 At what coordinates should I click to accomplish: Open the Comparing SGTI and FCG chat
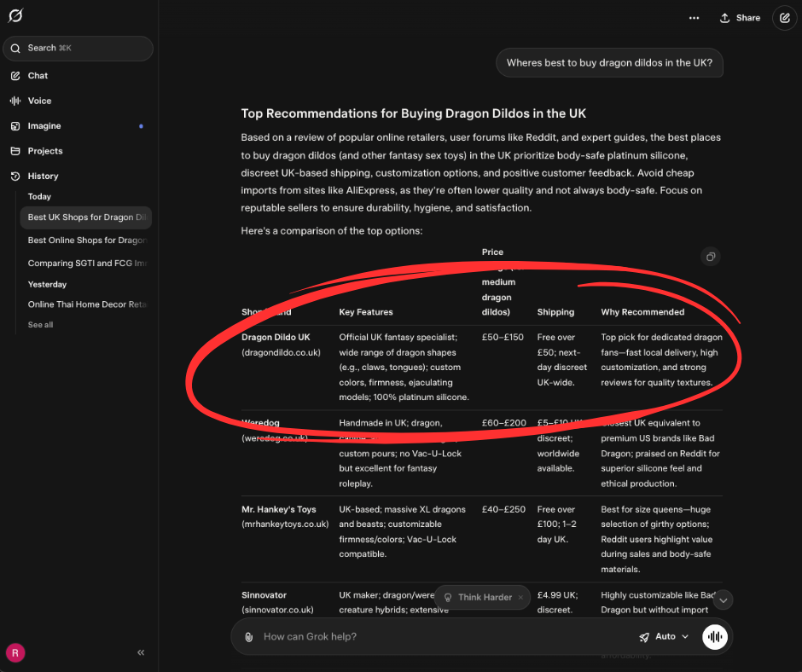coord(86,264)
